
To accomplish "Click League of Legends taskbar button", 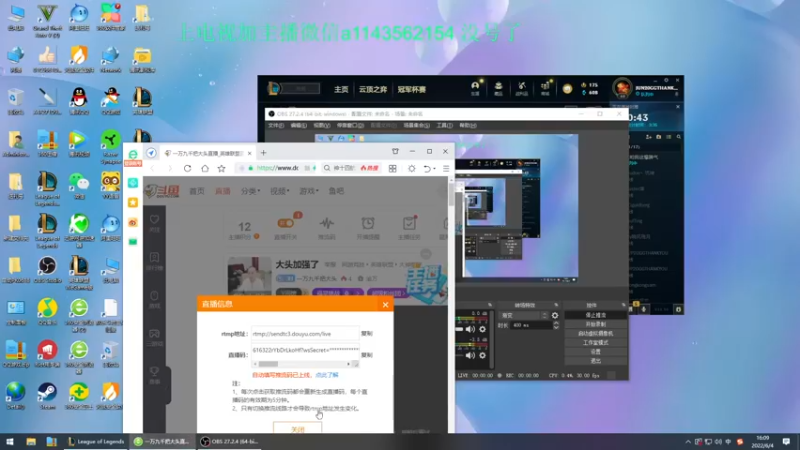I will pos(96,442).
